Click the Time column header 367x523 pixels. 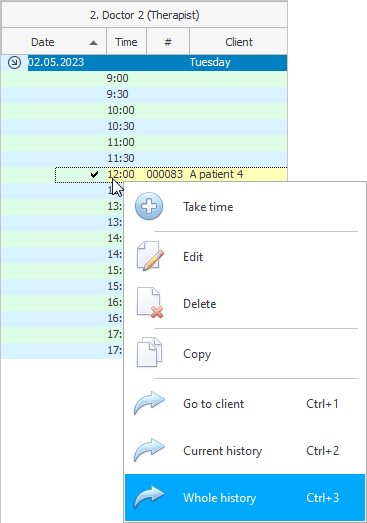126,42
